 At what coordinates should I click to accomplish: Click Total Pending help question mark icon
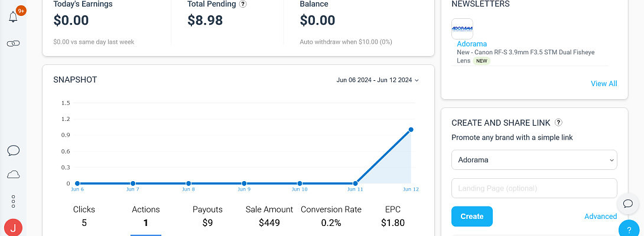point(243,4)
